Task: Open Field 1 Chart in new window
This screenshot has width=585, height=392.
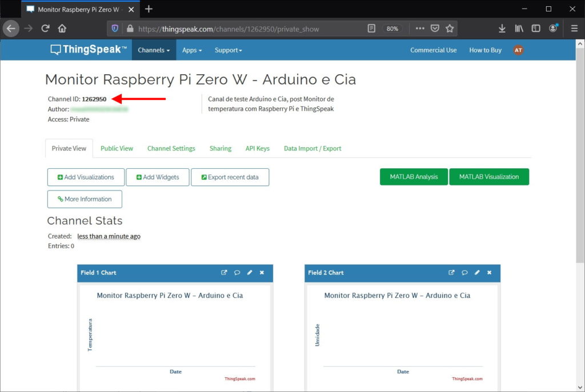Action: [224, 272]
